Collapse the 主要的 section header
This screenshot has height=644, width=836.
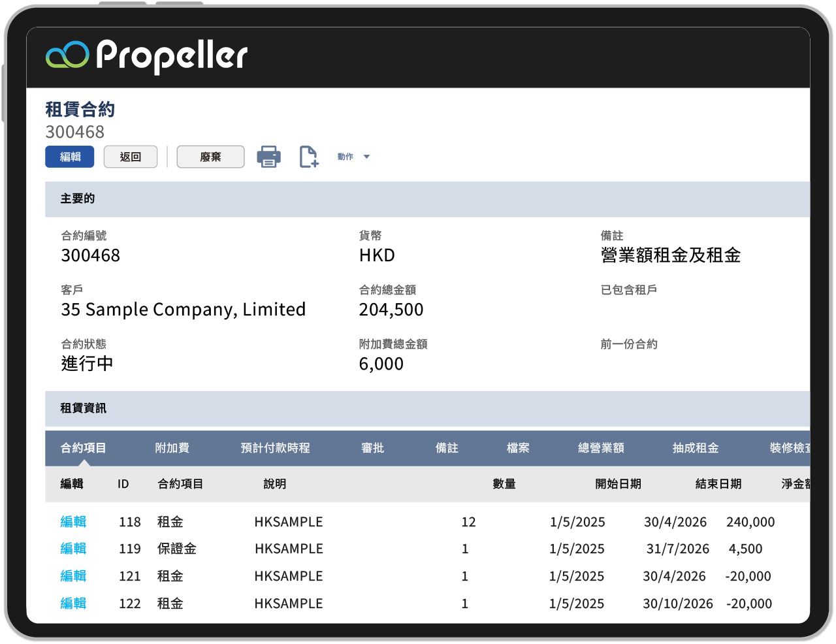click(x=78, y=199)
